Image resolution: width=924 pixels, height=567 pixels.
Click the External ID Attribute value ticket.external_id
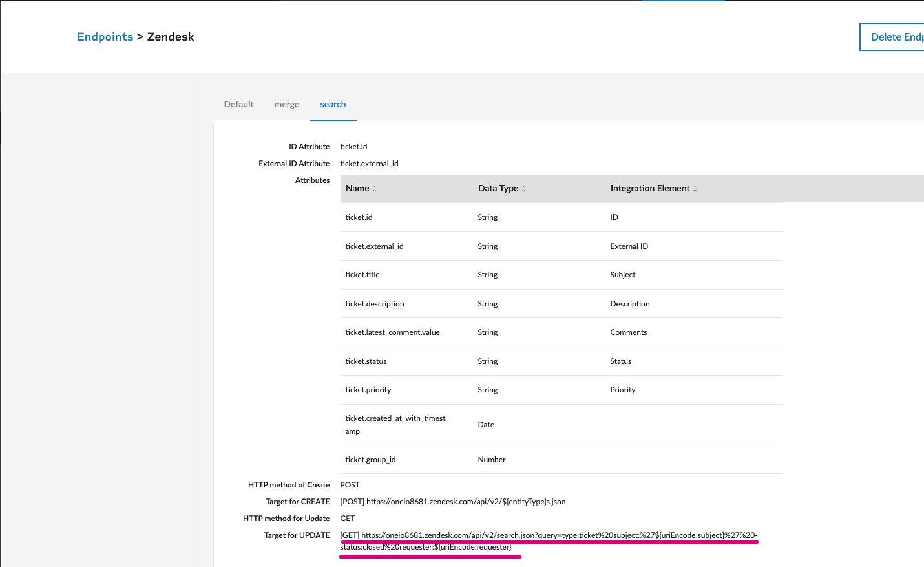click(x=369, y=164)
